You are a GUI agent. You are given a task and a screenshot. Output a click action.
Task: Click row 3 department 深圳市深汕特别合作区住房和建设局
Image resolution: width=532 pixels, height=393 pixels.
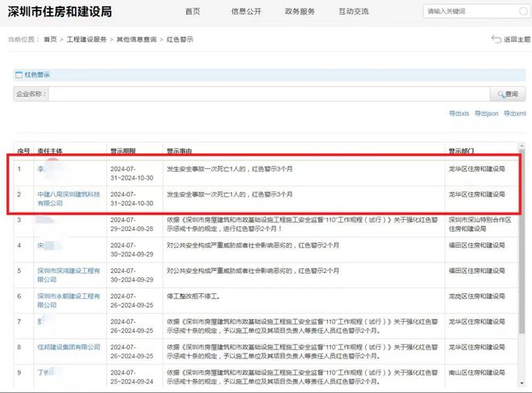480,224
